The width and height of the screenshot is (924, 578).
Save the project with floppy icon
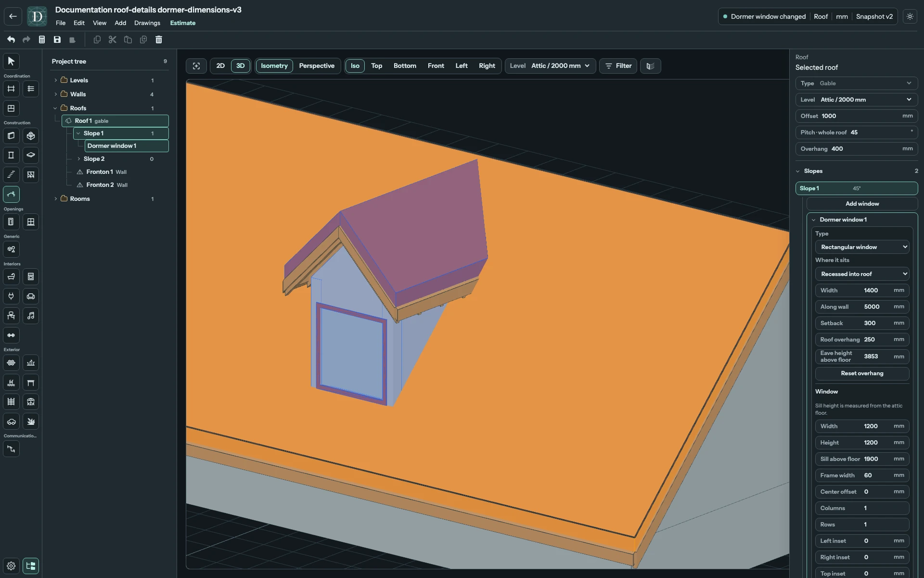pos(57,39)
